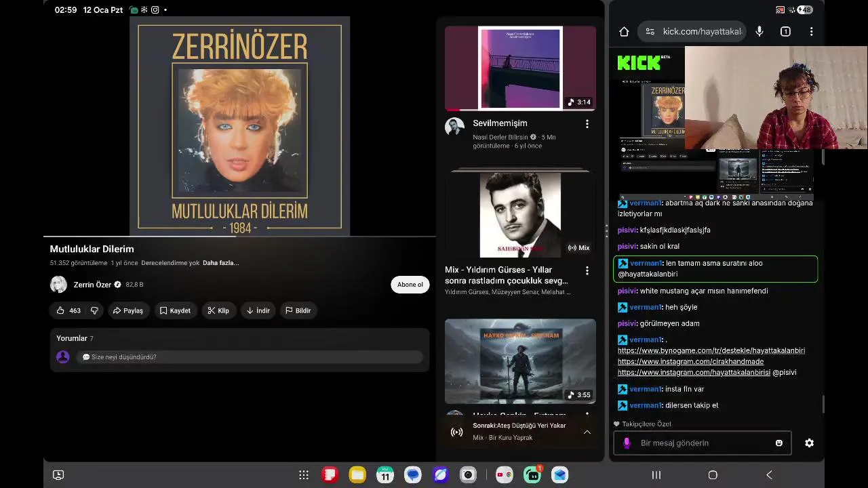Open the cirakhandmade Instagram link

(x=690, y=361)
